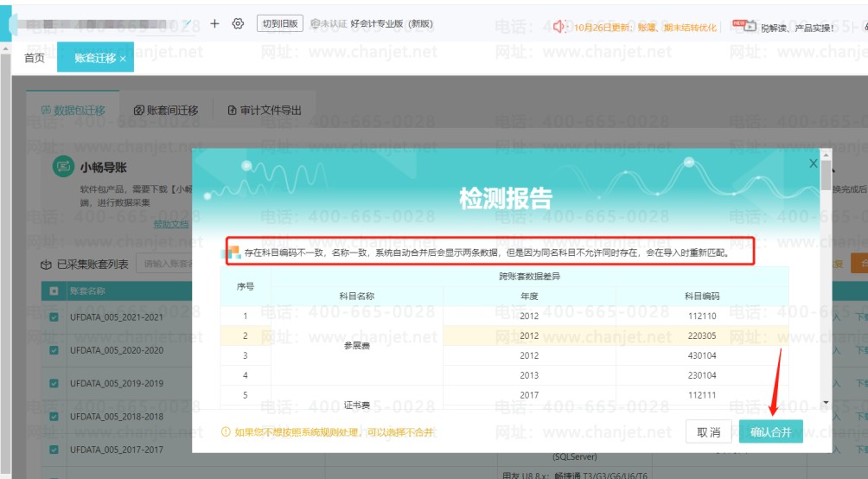
Task: Click the 证书费 subject name cell
Action: tap(357, 405)
